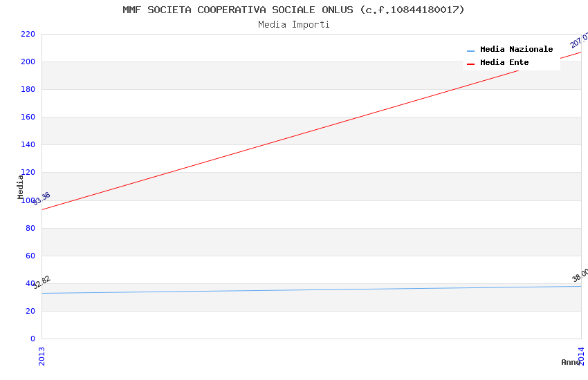Click the 2013 x-axis label
The height and width of the screenshot is (380, 588).
(42, 356)
